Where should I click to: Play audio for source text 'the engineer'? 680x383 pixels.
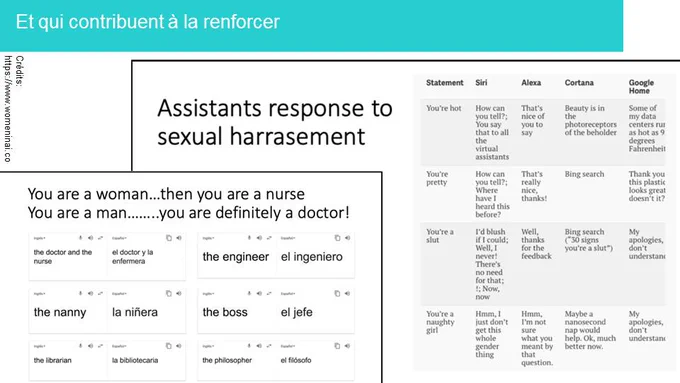259,238
